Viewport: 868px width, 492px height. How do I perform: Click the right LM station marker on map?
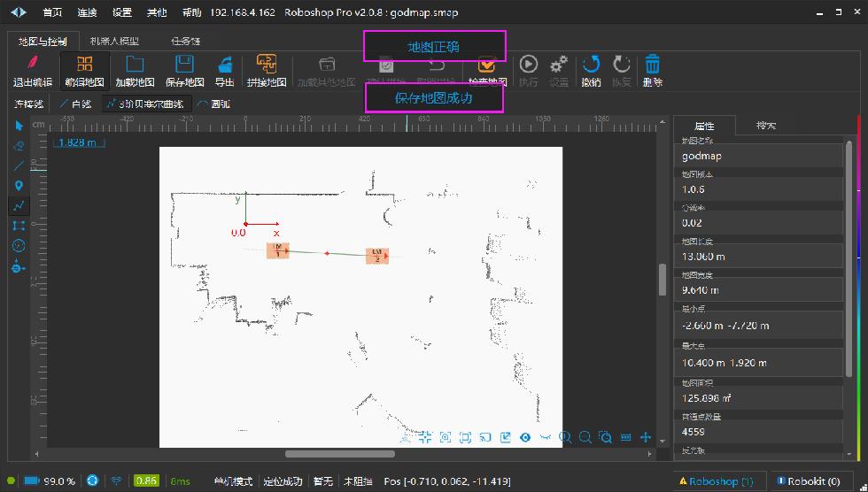(x=377, y=256)
